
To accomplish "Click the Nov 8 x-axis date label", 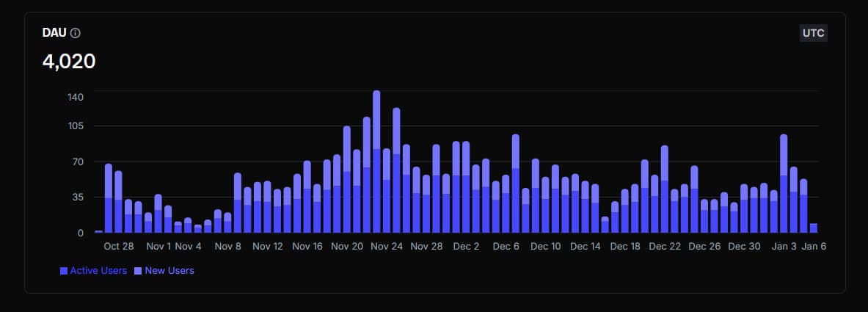I will [x=228, y=247].
